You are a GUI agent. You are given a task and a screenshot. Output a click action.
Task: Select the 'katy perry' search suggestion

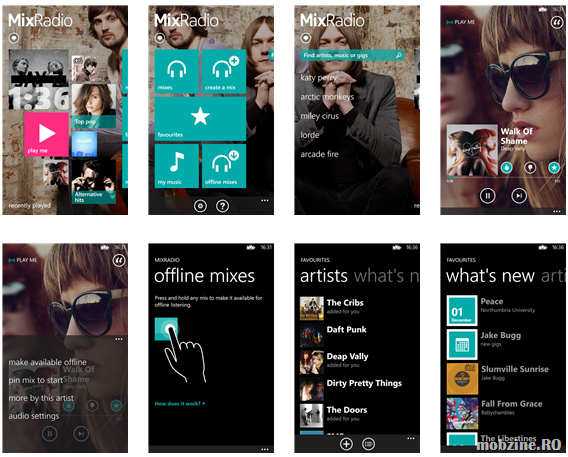point(318,78)
